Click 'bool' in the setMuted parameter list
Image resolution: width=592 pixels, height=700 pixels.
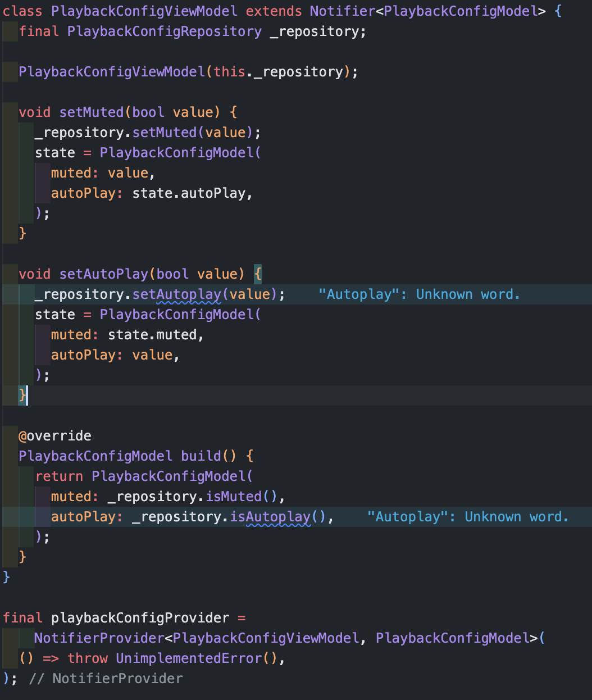[148, 112]
